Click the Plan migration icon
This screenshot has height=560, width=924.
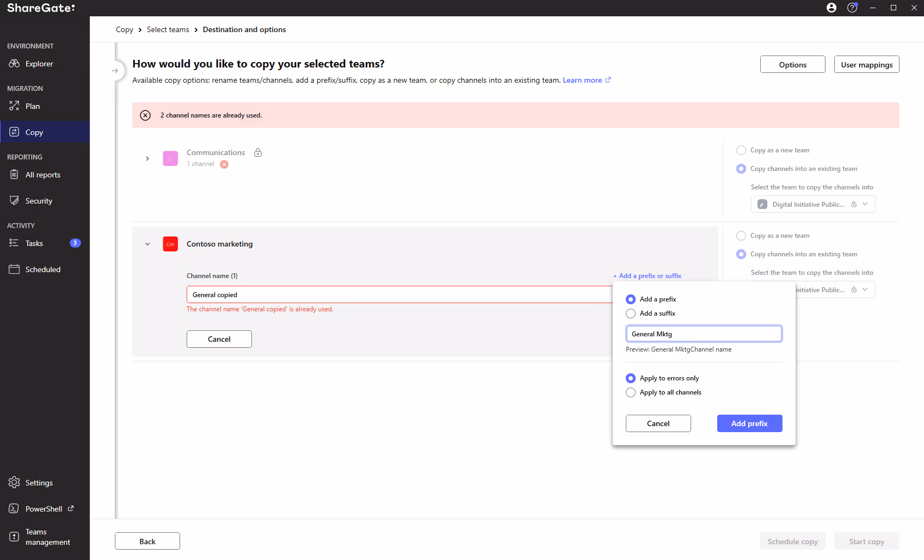point(14,106)
